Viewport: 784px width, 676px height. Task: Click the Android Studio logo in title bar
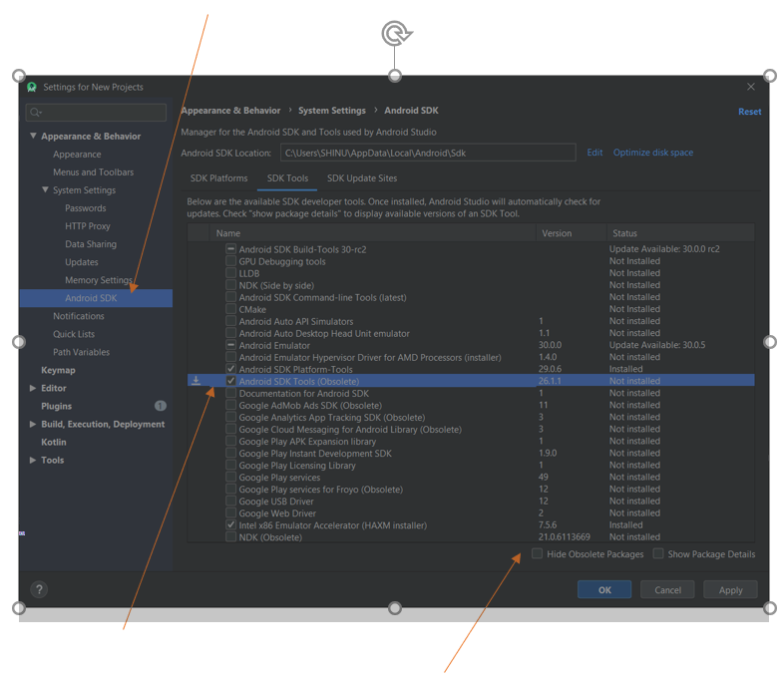[32, 87]
